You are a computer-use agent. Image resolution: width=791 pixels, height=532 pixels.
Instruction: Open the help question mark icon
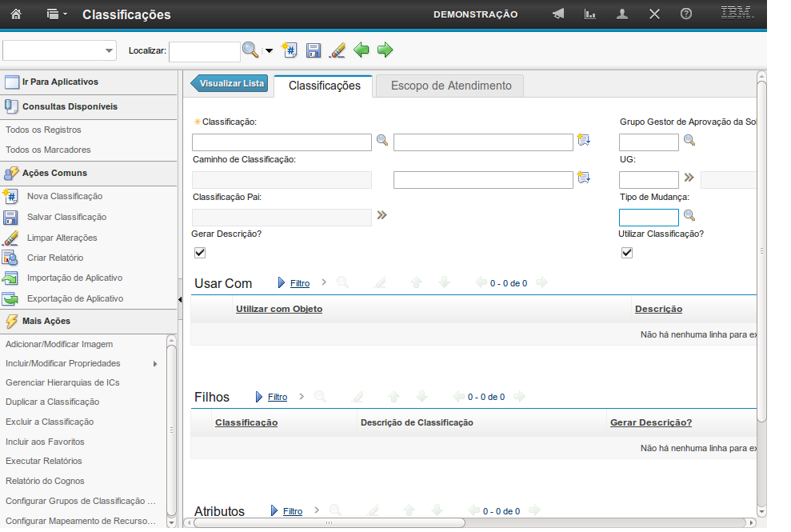[x=686, y=14]
